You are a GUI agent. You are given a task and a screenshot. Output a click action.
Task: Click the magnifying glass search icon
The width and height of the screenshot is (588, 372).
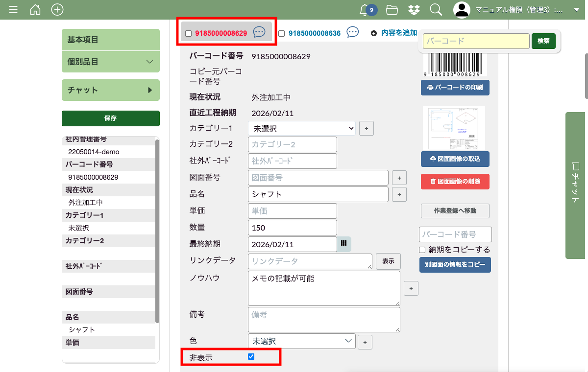[436, 10]
